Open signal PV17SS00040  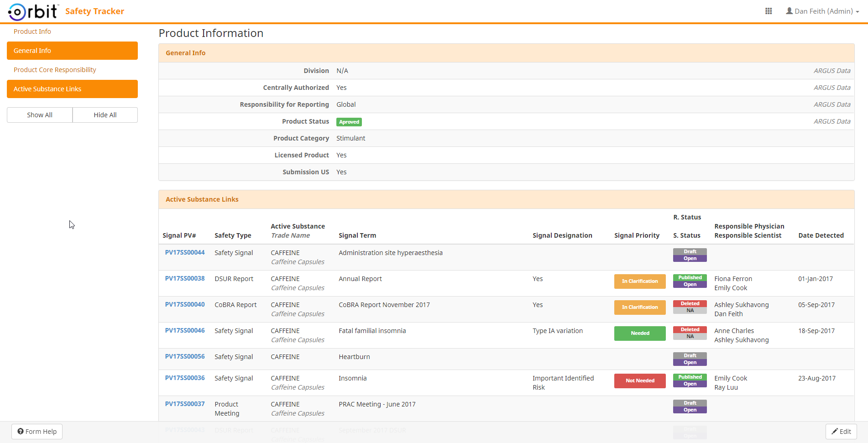pyautogui.click(x=185, y=304)
